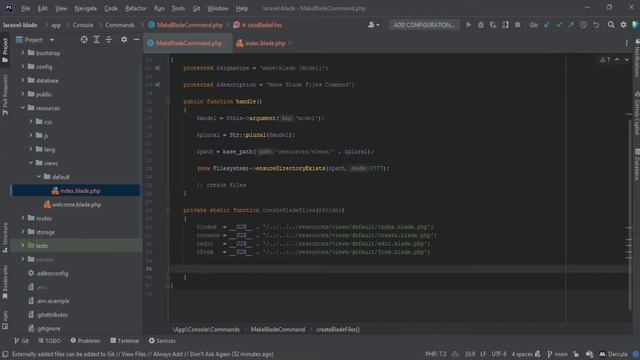Click Git Update Project arrow icon
The image size is (640, 360).
[547, 25]
